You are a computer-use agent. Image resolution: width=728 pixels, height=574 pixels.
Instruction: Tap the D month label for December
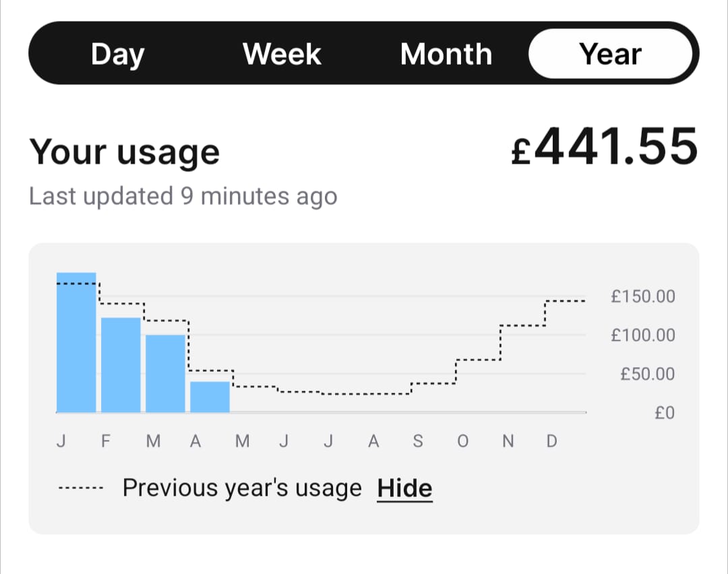pos(551,442)
